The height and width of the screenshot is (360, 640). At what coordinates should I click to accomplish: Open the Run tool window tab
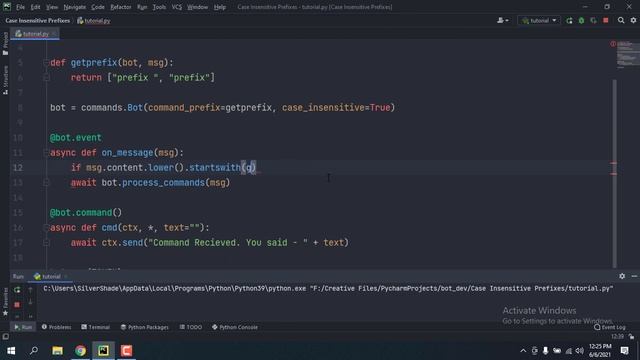pyautogui.click(x=23, y=327)
